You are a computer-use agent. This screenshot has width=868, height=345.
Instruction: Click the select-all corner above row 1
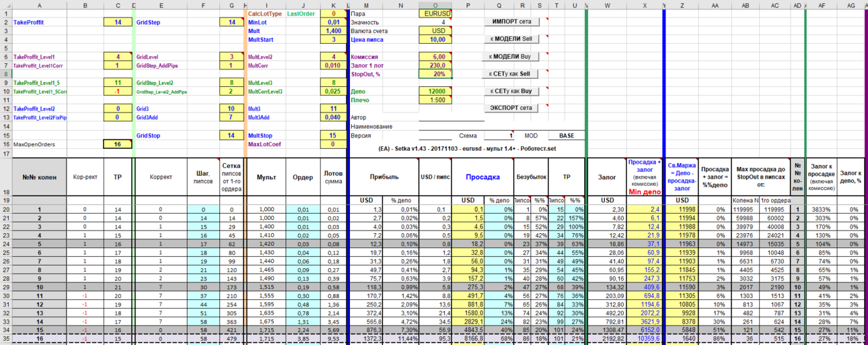(6, 5)
